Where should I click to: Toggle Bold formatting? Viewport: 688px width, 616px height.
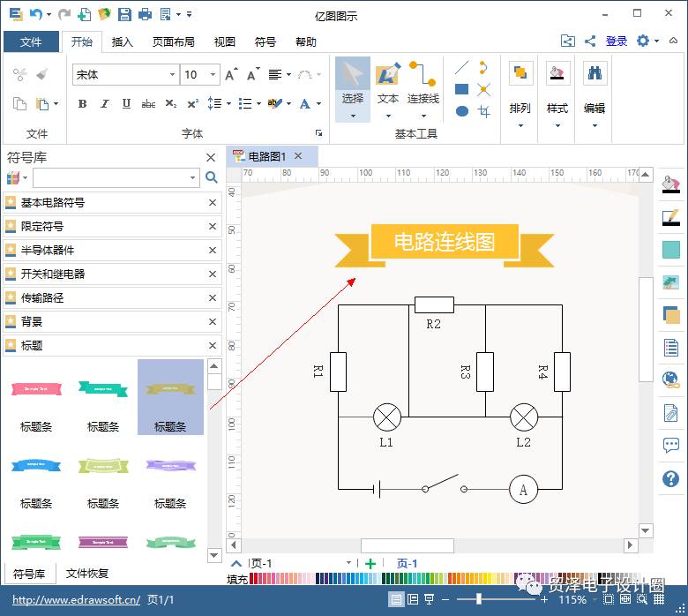pyautogui.click(x=83, y=104)
